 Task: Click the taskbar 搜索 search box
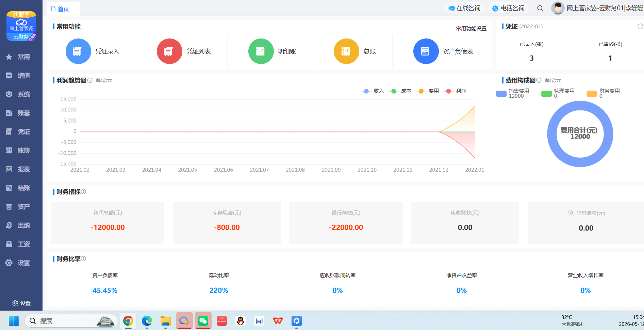(71, 321)
